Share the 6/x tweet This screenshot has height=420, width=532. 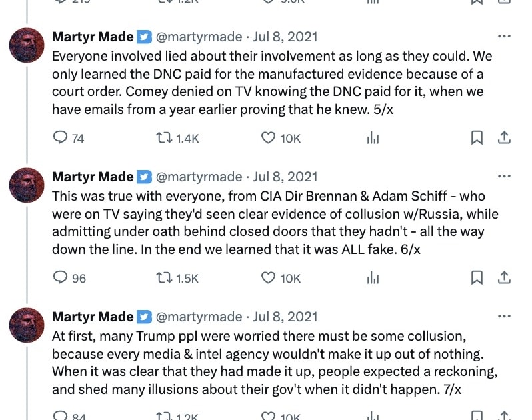click(505, 278)
